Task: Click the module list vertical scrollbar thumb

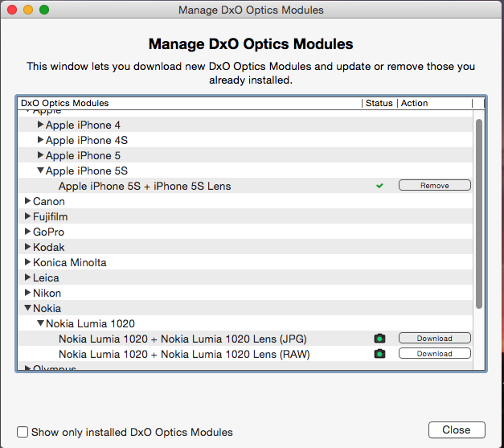Action: point(479,214)
